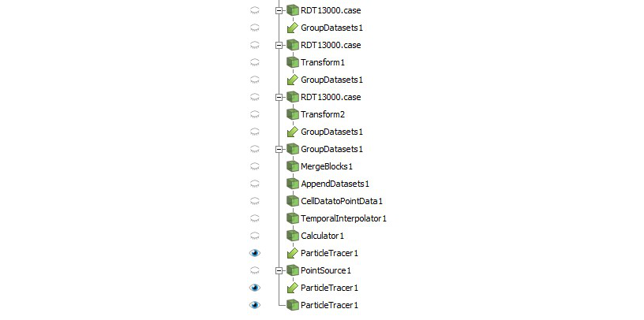Click the Transform2 cube icon
The height and width of the screenshot is (320, 644).
[x=293, y=114]
